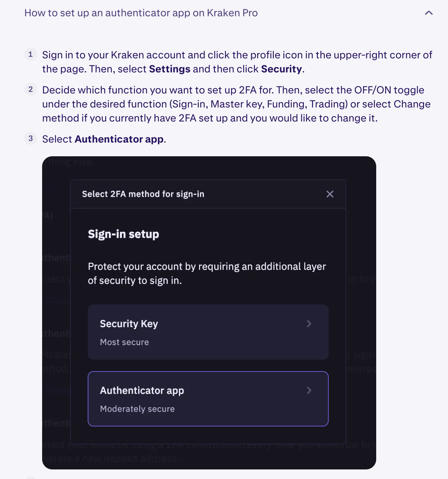Click the step 1 number badge
The width and height of the screenshot is (448, 479).
tap(31, 54)
